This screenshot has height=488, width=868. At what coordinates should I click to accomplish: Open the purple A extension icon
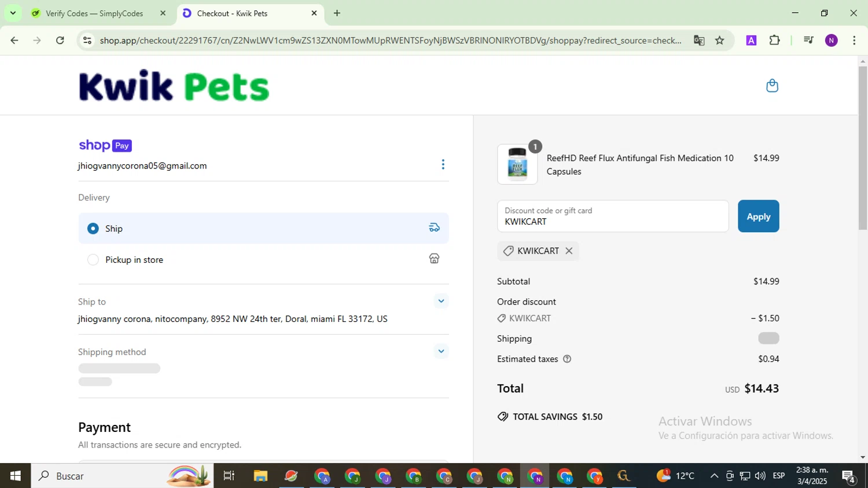coord(751,41)
